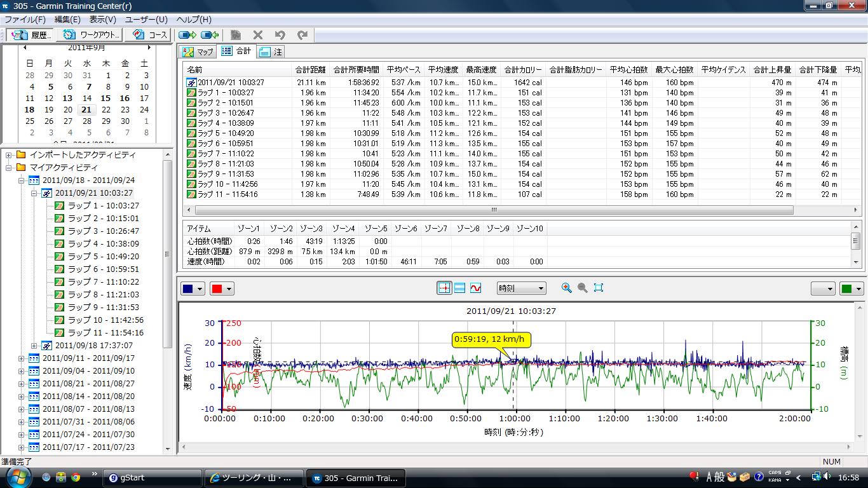868x488 pixels.
Task: Click the taskbar clock showing 16:58
Action: 848,477
